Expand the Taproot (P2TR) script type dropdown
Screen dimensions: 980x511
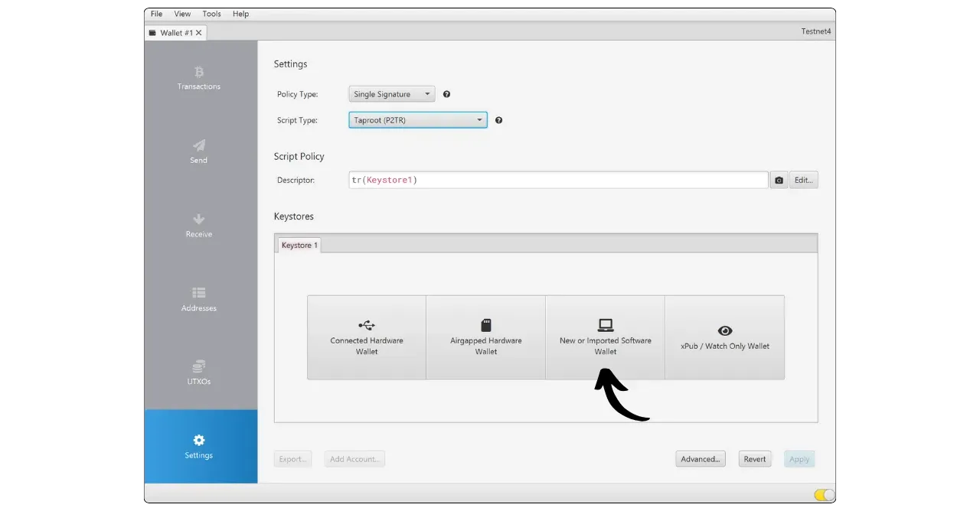point(417,121)
